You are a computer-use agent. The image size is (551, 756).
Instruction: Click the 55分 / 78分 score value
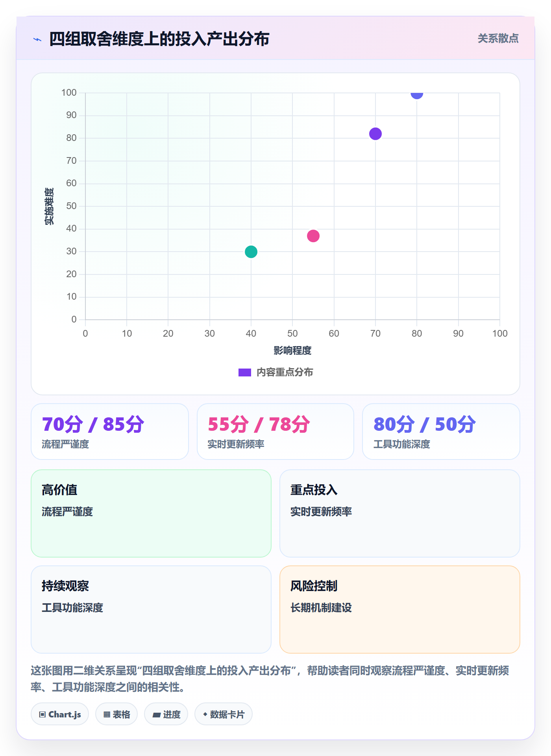(259, 424)
